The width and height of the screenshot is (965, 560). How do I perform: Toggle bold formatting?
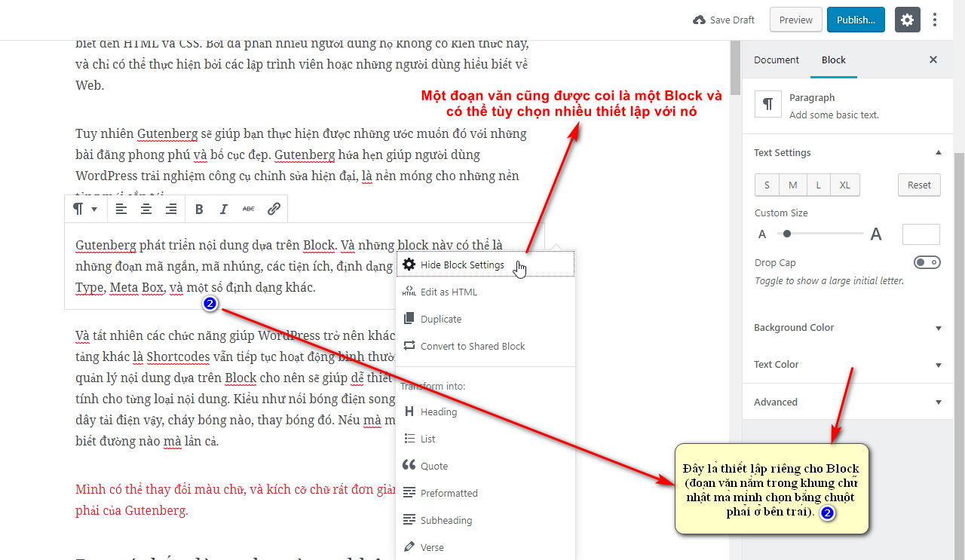pyautogui.click(x=199, y=209)
